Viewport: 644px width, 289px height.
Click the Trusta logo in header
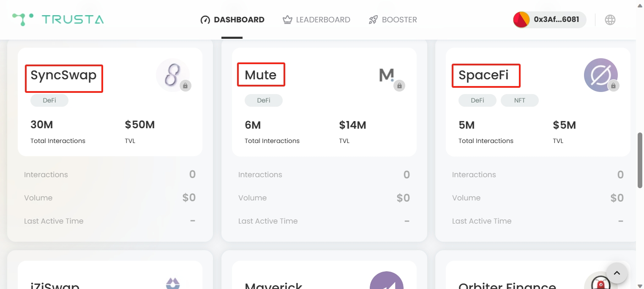point(58,19)
